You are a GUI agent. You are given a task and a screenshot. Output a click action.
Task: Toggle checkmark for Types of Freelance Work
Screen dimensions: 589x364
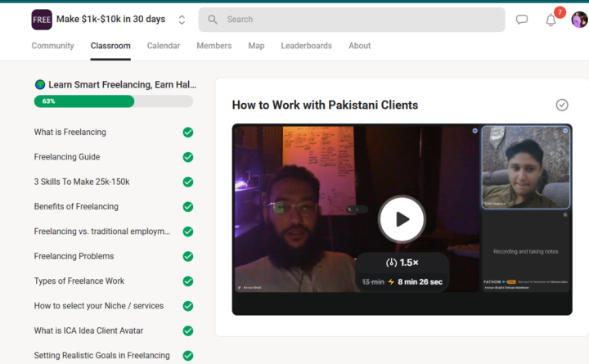point(188,281)
